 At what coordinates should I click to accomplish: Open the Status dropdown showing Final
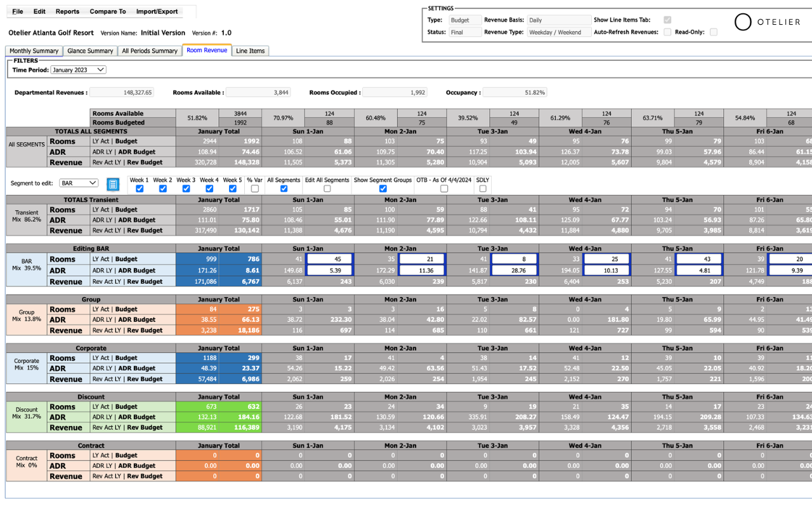coord(465,32)
